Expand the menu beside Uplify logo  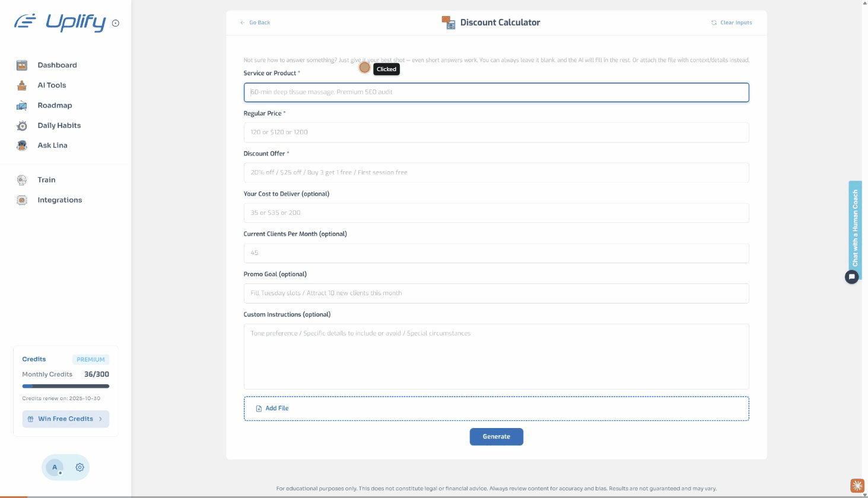click(x=116, y=24)
